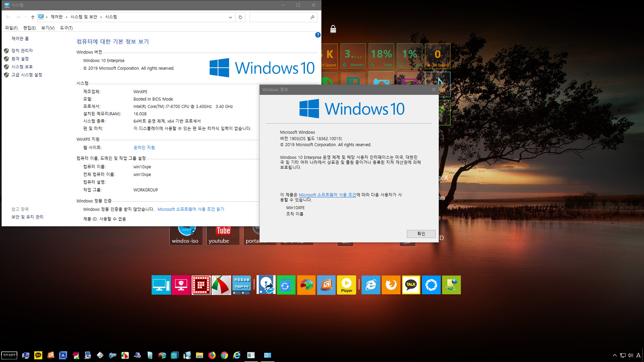The width and height of the screenshot is (644, 362).
Task: Open KakaoTalk icon on taskbar
Action: point(38,355)
